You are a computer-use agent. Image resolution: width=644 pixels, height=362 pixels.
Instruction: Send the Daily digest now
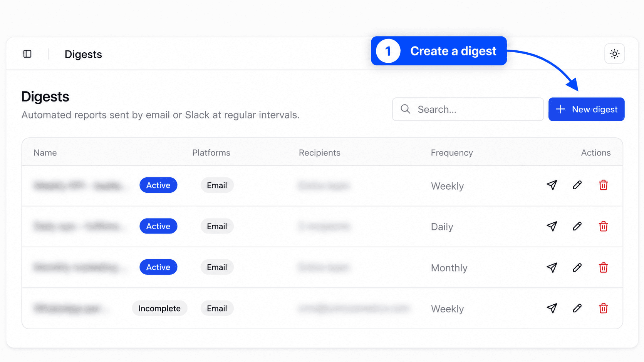pos(552,226)
